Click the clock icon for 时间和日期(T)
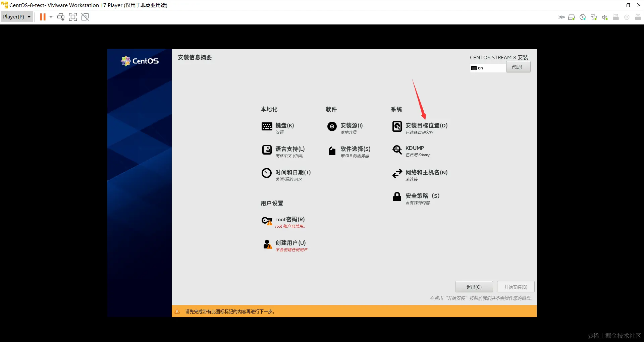Screen dimensions: 644x342 267,173
